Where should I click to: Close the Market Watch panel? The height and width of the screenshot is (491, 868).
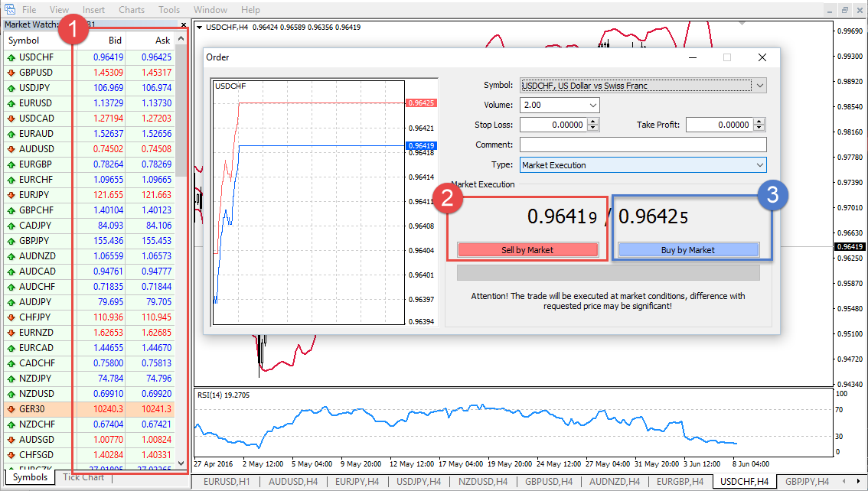click(183, 24)
